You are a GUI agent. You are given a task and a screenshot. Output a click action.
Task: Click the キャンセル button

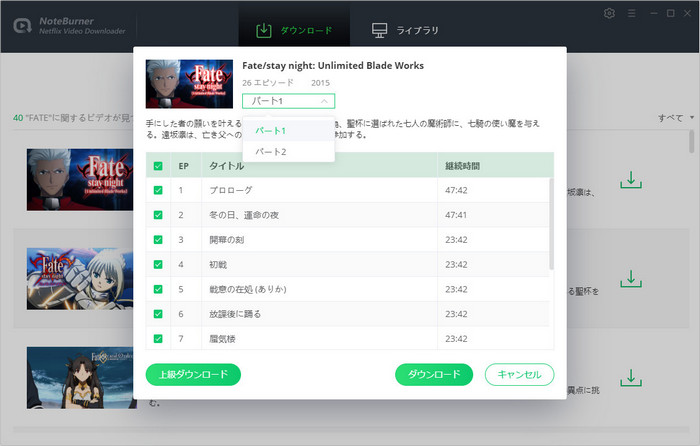coord(520,374)
